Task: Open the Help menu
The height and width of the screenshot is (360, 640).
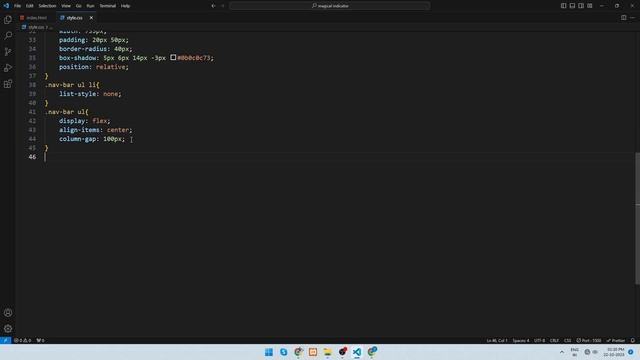Action: pyautogui.click(x=125, y=6)
